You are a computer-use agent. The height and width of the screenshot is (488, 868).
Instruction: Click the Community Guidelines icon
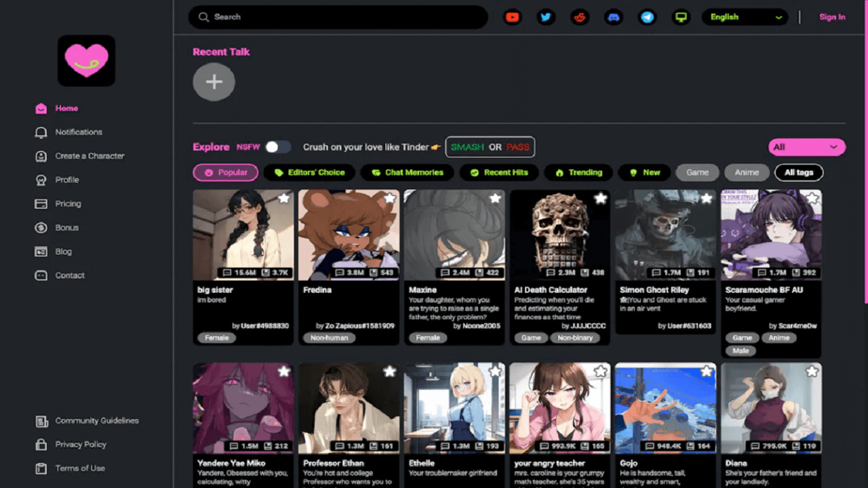tap(41, 421)
